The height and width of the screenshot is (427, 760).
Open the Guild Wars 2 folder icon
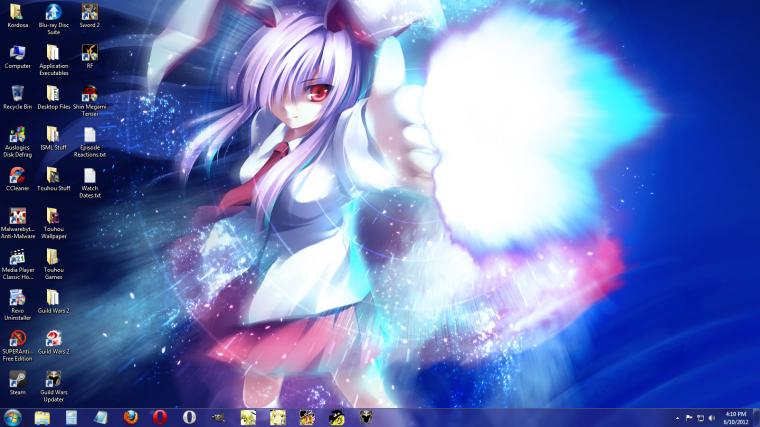pos(53,301)
